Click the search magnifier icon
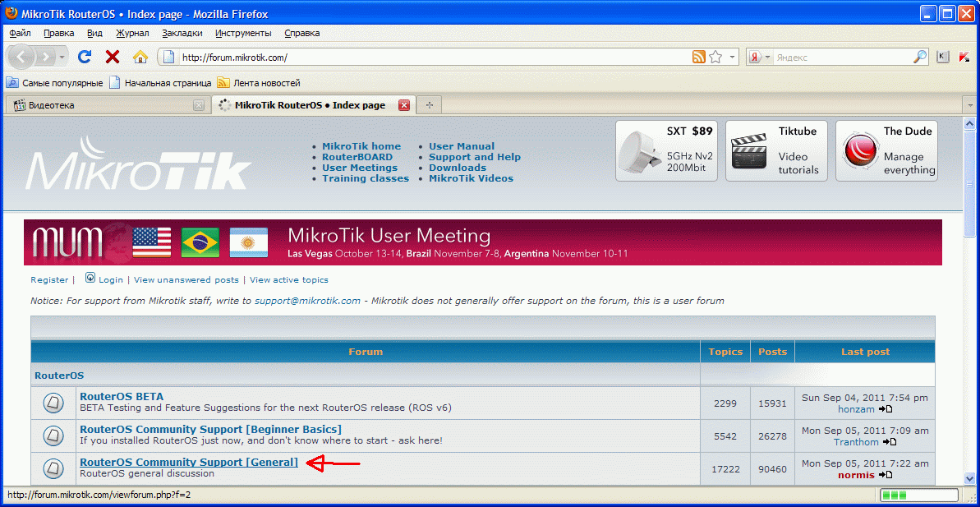980x507 pixels. 921,57
